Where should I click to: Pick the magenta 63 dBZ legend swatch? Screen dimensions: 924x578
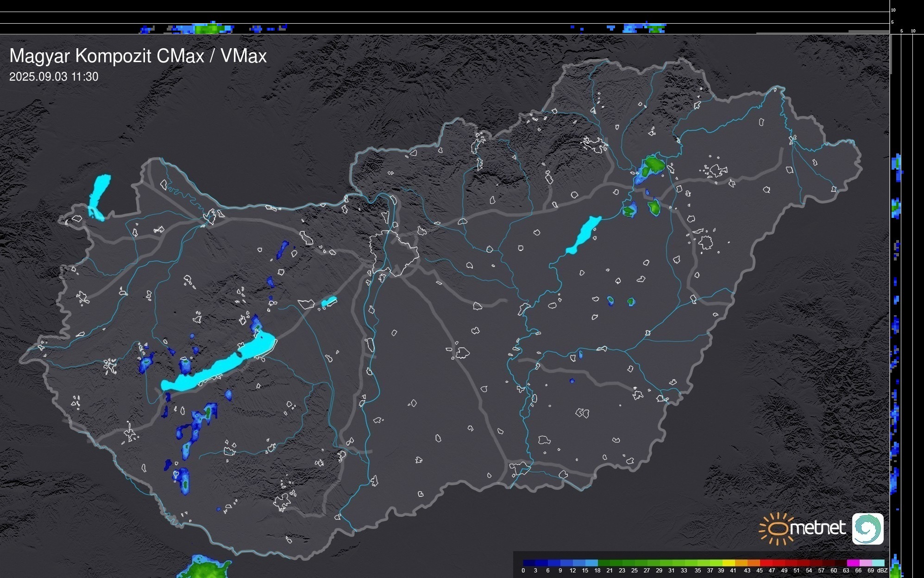(x=853, y=563)
